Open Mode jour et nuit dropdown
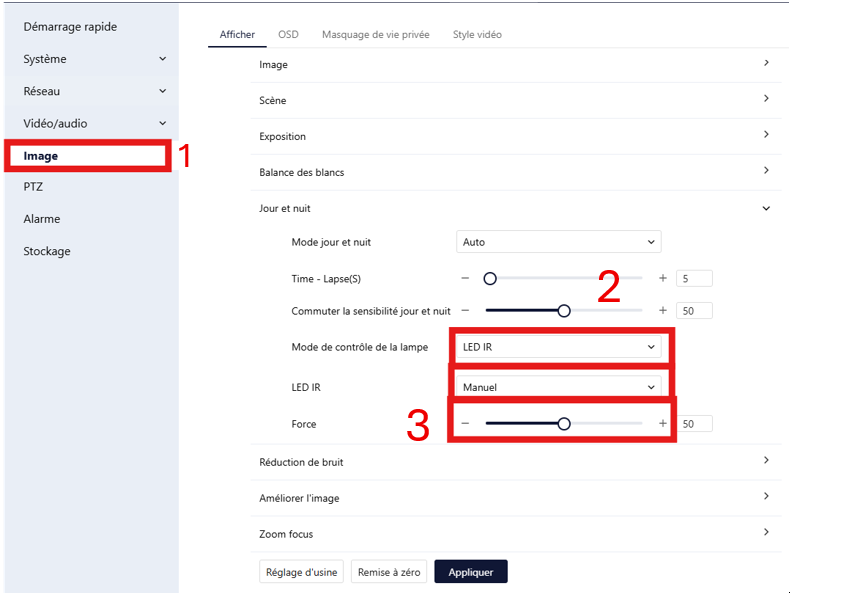Viewport: 853px width, 593px height. [559, 242]
